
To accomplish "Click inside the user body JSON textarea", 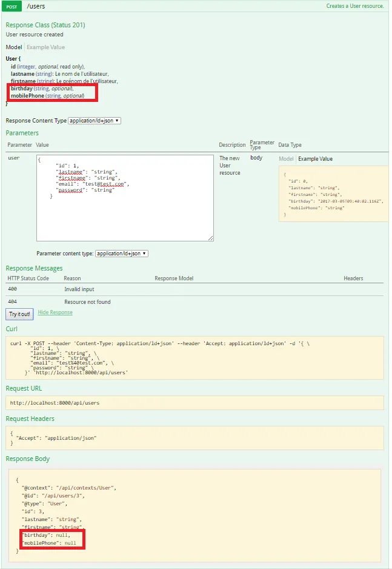I will (x=125, y=198).
